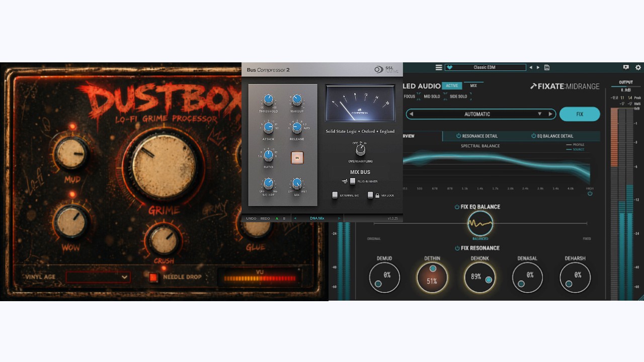Select previous mode in the Automatic selector

411,114
